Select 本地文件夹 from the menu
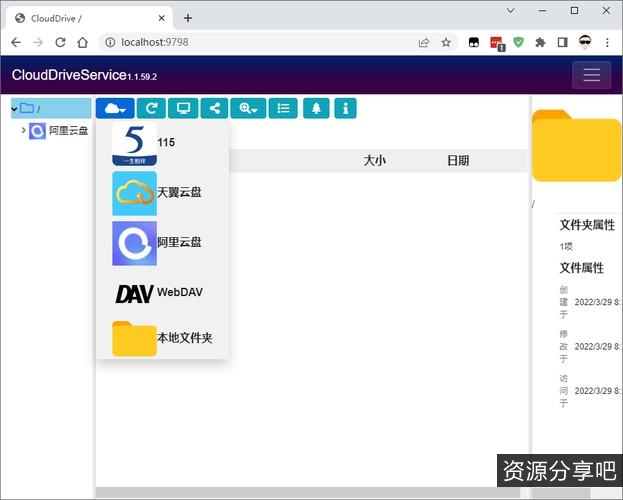The height and width of the screenshot is (500, 623). pos(162,338)
